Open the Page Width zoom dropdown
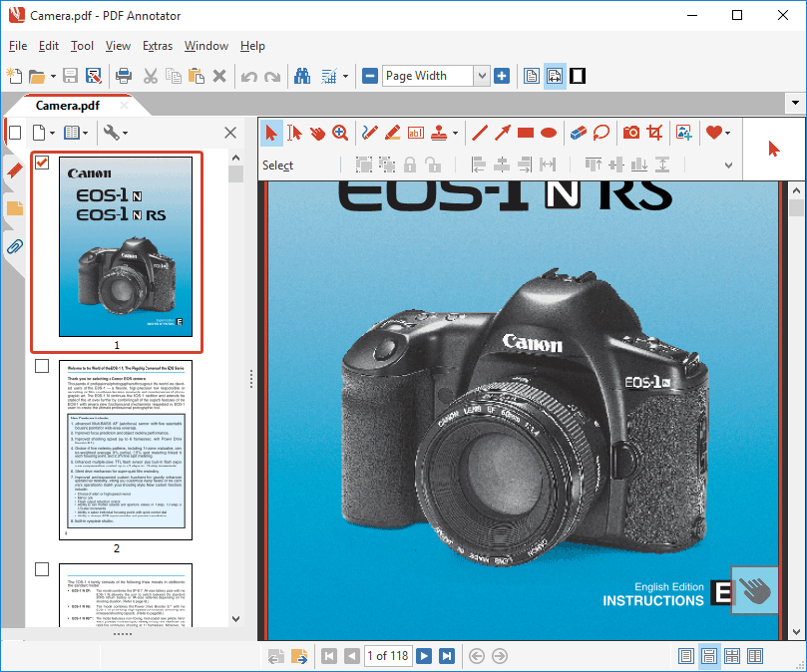The height and width of the screenshot is (672, 807). click(x=482, y=76)
